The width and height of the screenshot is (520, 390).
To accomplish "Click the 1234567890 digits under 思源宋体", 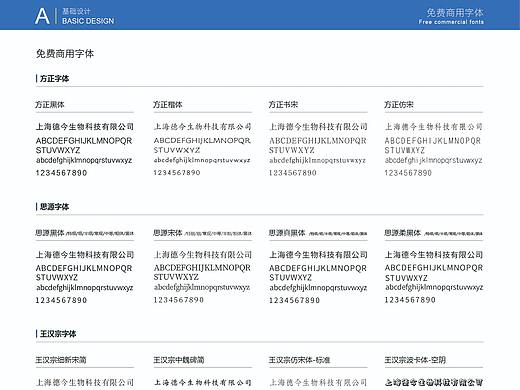I will click(x=178, y=300).
